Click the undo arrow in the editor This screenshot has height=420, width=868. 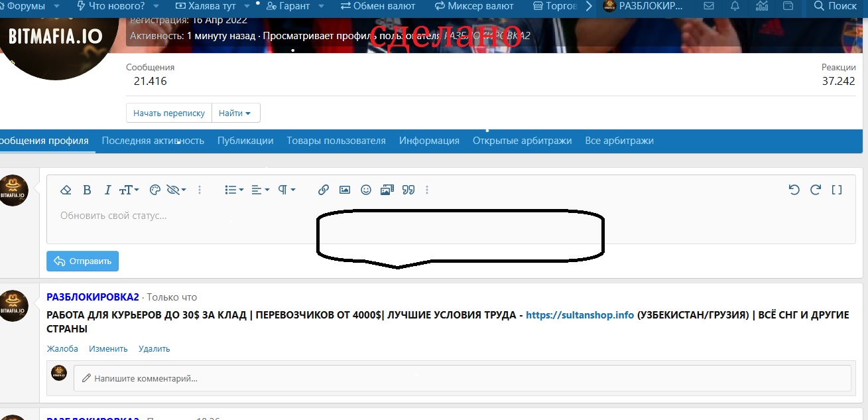[794, 190]
